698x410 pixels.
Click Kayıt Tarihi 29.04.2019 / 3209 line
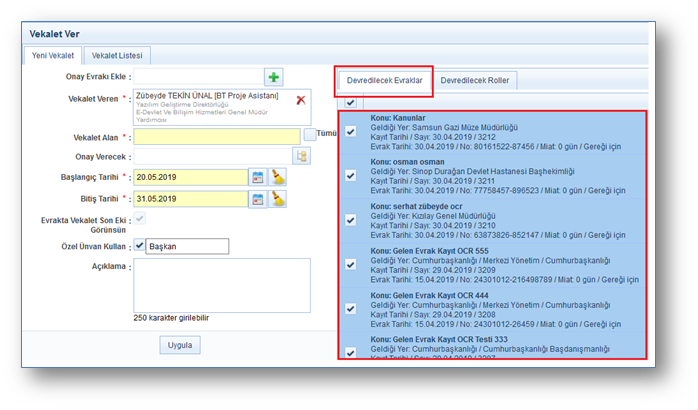point(433,270)
